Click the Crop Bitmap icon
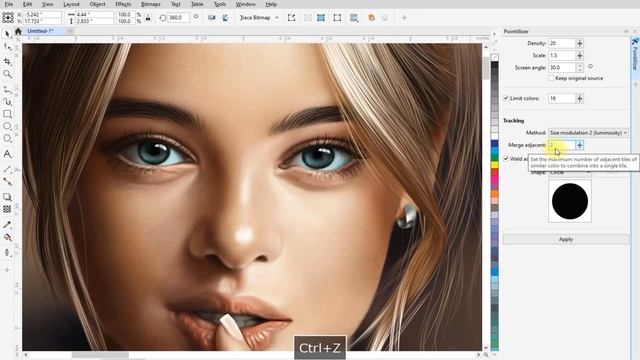 tap(308, 18)
